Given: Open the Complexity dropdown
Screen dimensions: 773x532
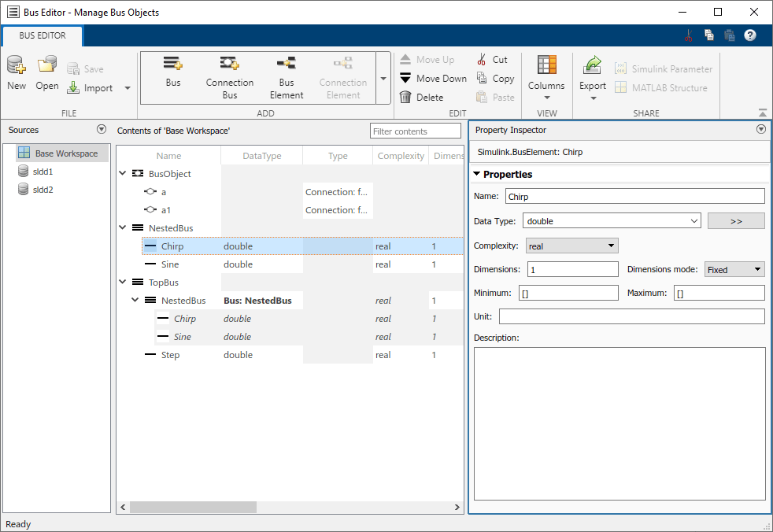Looking at the screenshot, I should pyautogui.click(x=571, y=246).
